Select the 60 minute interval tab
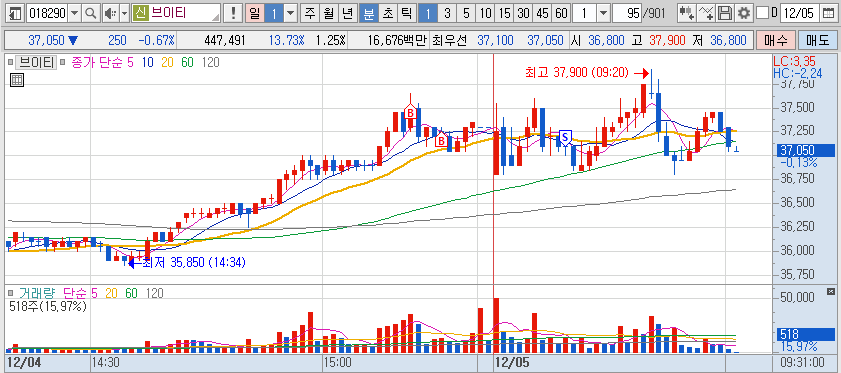 pyautogui.click(x=561, y=13)
